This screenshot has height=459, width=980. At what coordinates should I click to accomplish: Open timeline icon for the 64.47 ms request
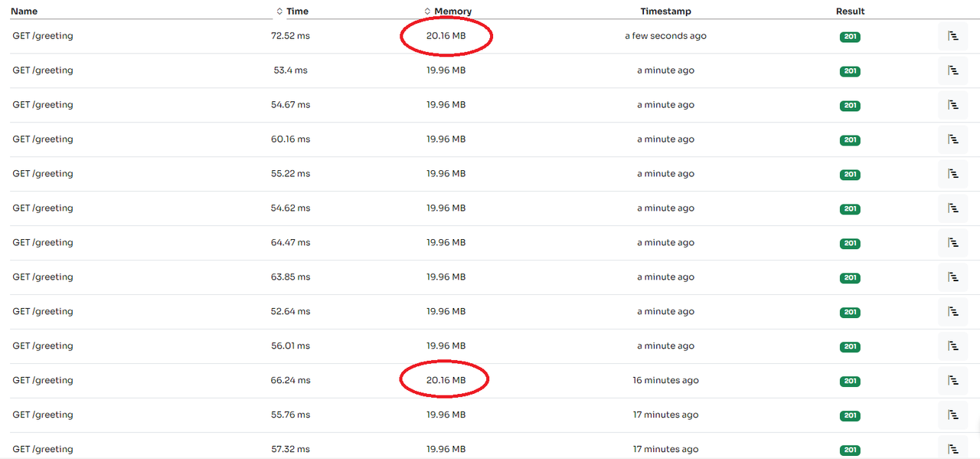pos(952,243)
